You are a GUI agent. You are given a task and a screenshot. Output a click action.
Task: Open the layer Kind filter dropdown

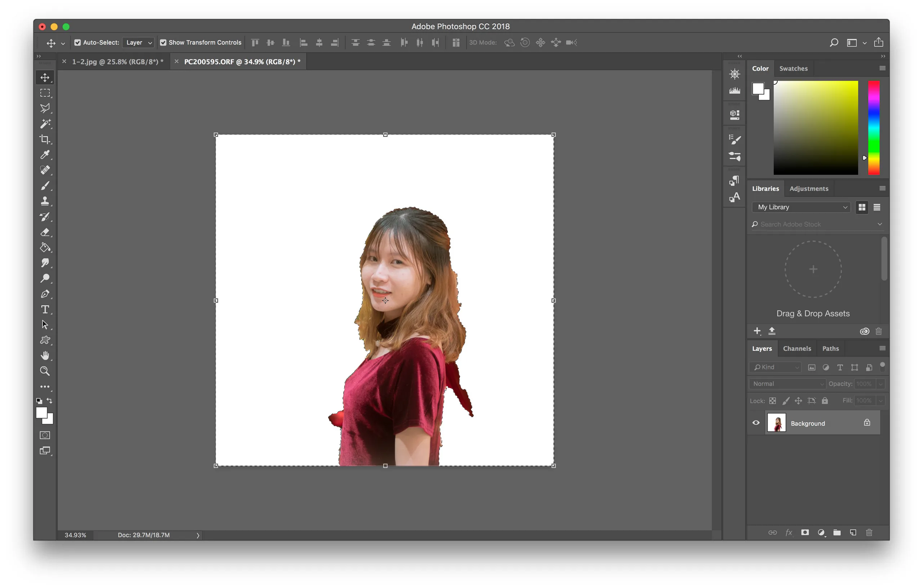[x=775, y=367]
